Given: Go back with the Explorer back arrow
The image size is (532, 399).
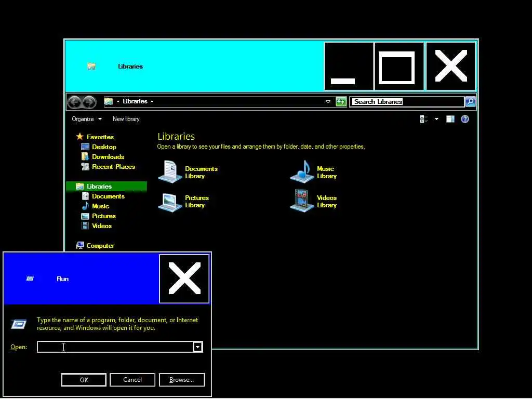Looking at the screenshot, I should (x=75, y=102).
